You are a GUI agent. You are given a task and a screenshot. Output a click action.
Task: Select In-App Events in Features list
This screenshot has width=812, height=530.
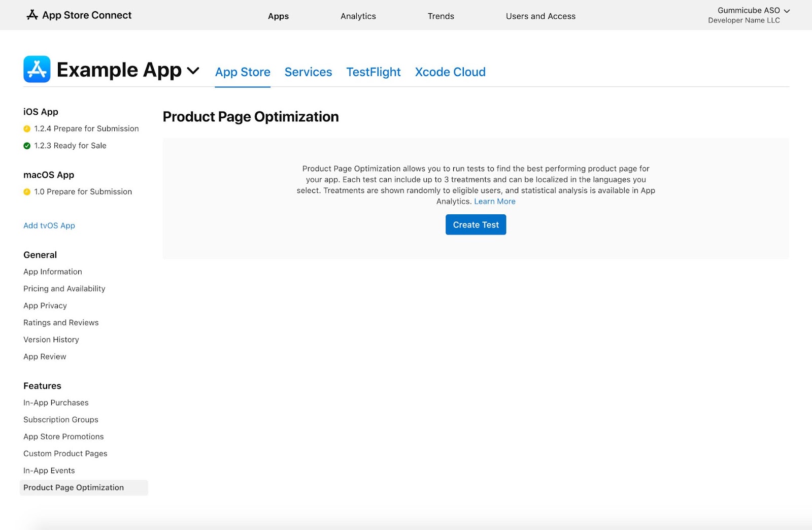pyautogui.click(x=49, y=471)
